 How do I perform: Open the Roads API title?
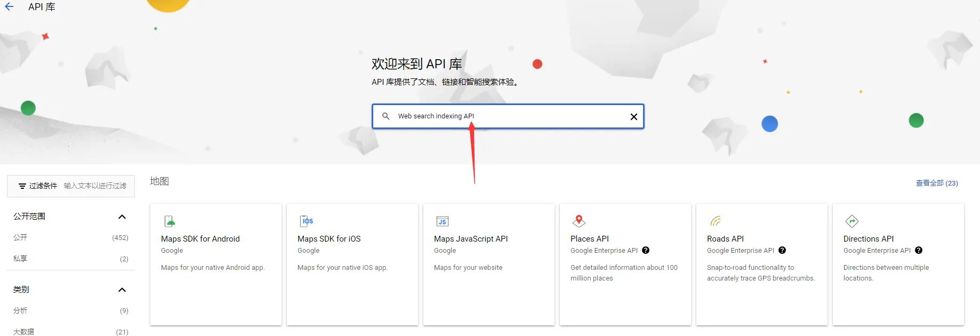[x=725, y=239]
